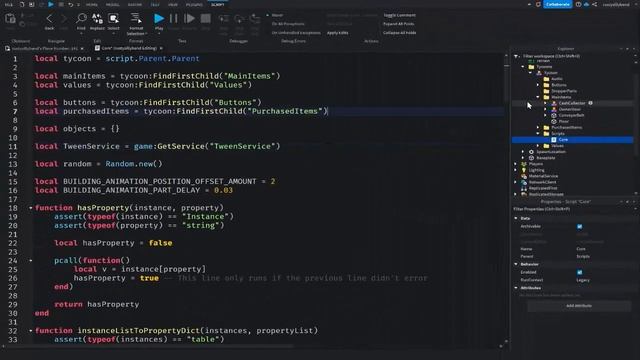
Task: Click Toggle Comment in Actions
Action: point(399,15)
